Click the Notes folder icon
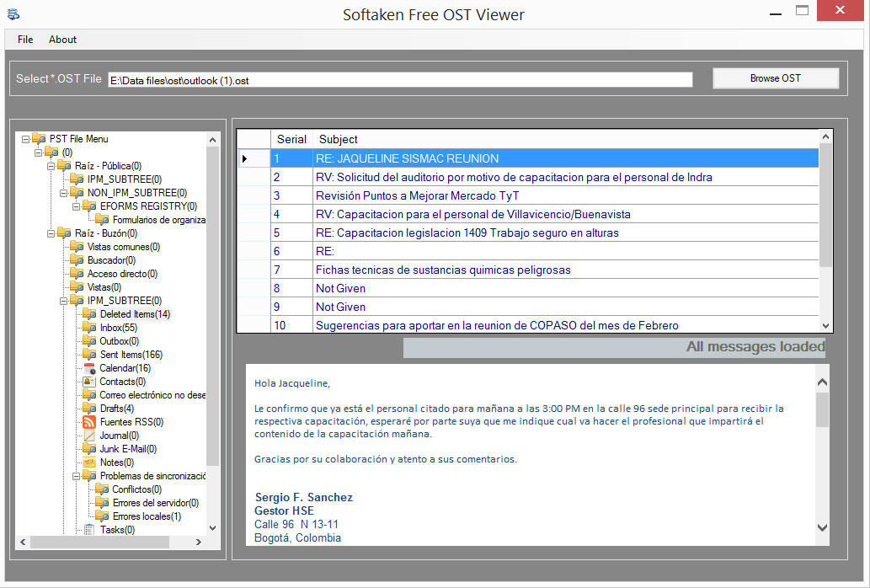870x588 pixels. pos(89,462)
